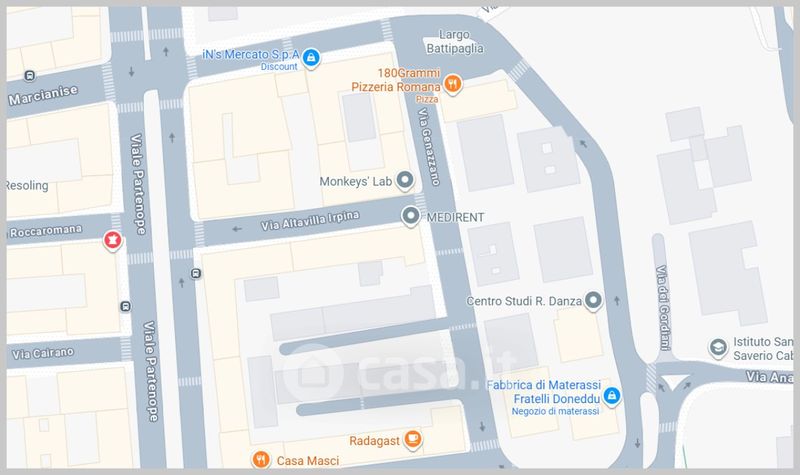Click the Largo Battipaglia label
This screenshot has width=800, height=475.
455,42
